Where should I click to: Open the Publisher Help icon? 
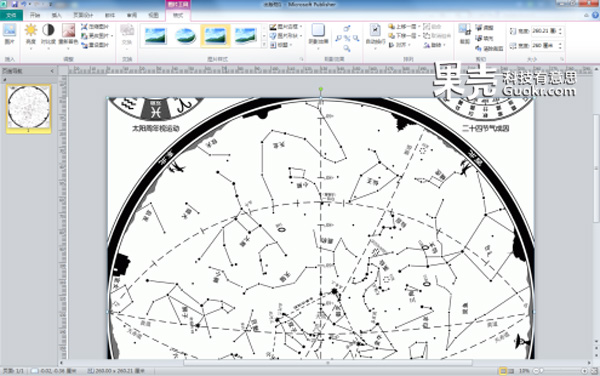coord(595,15)
